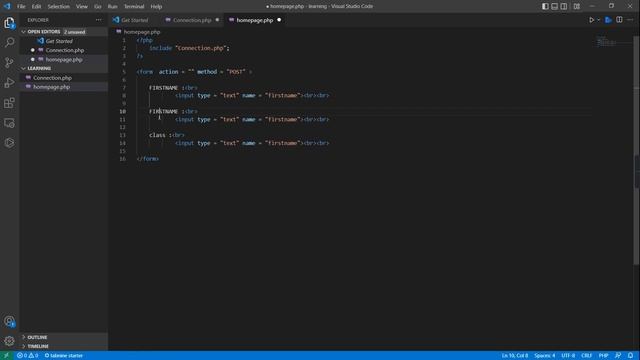Place cursor on the closing form tag
Image resolution: width=640 pixels, height=360 pixels.
point(147,159)
